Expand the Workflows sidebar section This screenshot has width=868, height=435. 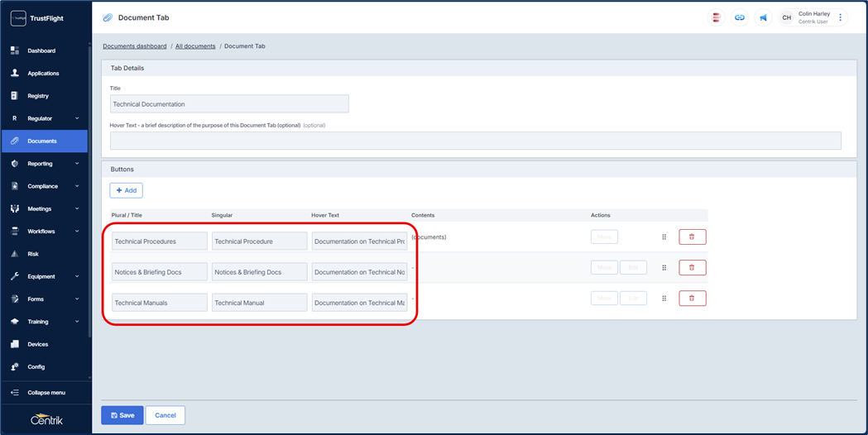[46, 232]
